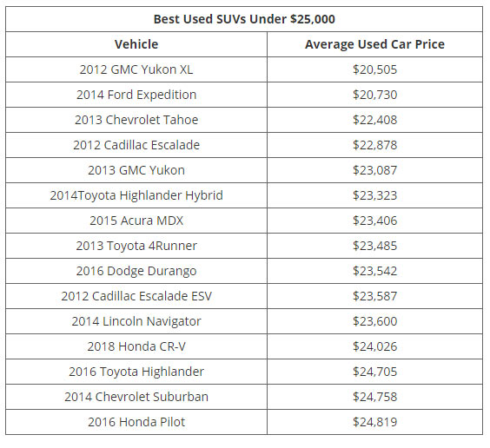Click the 2012 GMC Yukon XL cell

136,69
